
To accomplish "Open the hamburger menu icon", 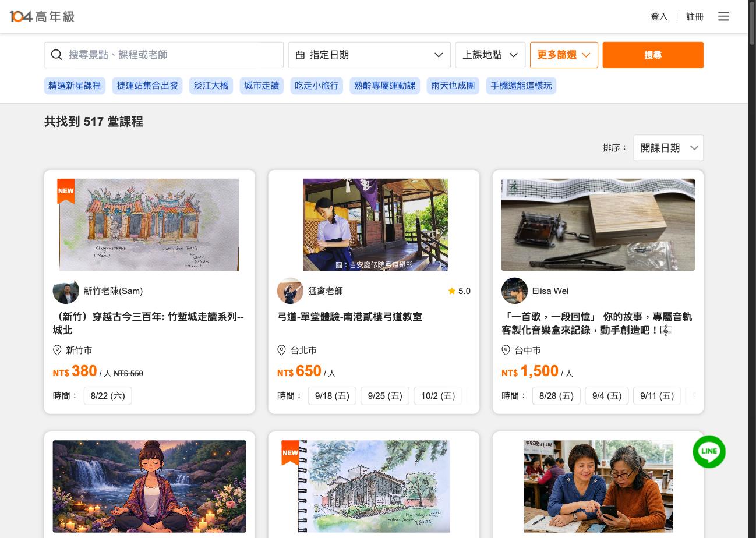I will 723,16.
